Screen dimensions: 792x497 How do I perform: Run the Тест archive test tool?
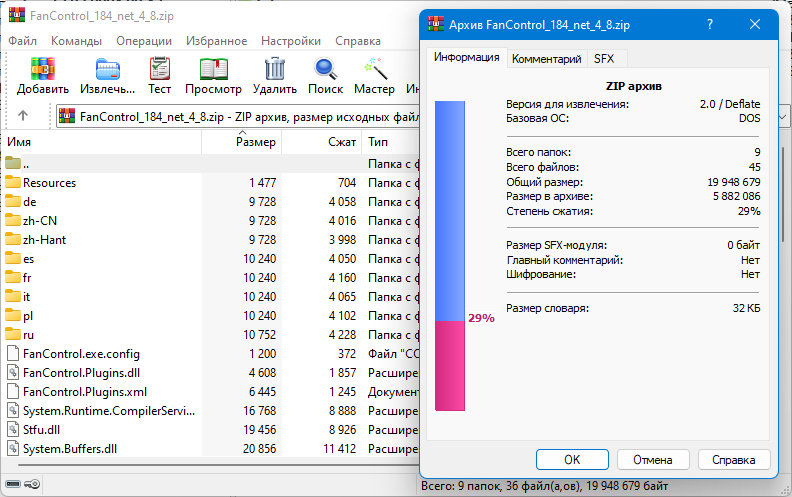tap(160, 69)
